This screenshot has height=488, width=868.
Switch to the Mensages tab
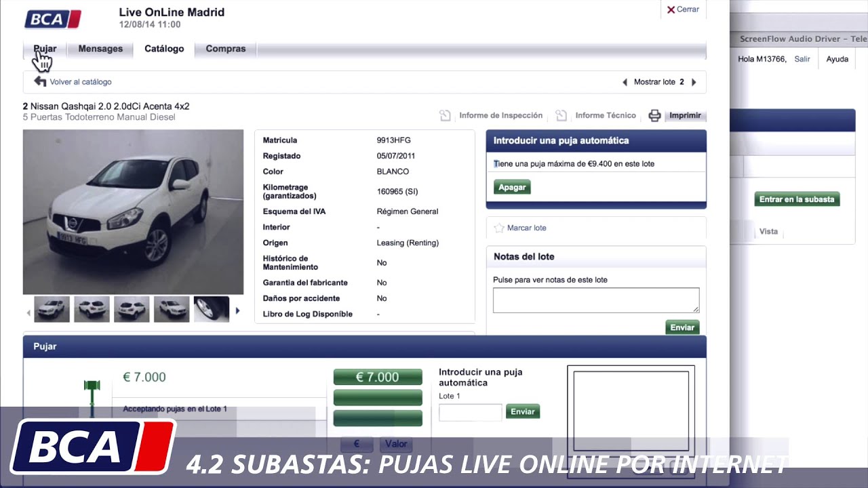[x=100, y=49]
